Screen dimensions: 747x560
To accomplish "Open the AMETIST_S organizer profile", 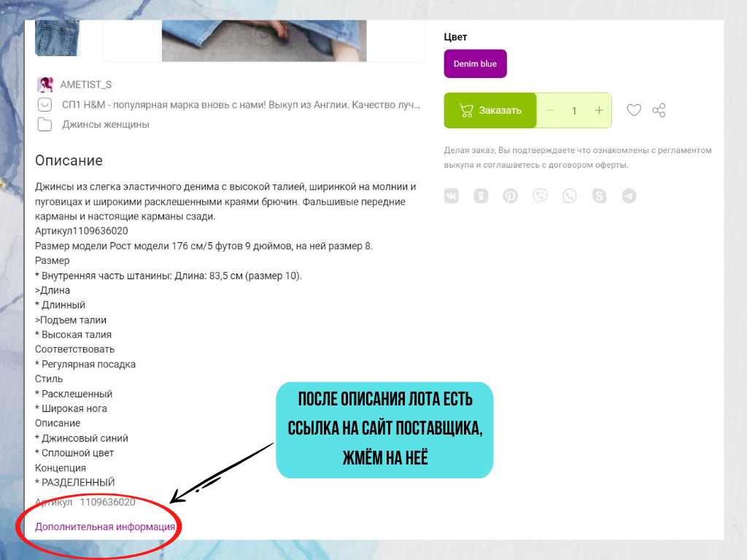I will click(x=86, y=85).
